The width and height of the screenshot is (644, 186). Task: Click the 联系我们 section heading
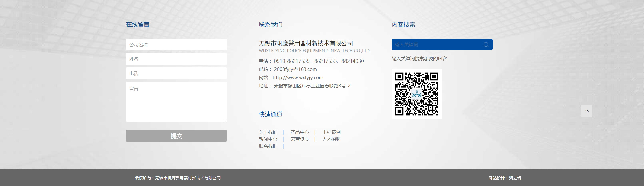click(271, 24)
